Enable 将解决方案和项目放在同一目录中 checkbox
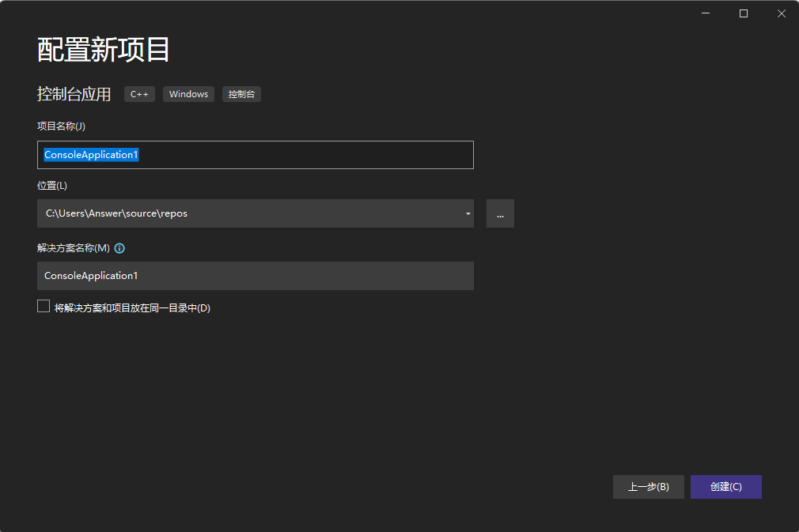799x532 pixels. click(x=44, y=307)
